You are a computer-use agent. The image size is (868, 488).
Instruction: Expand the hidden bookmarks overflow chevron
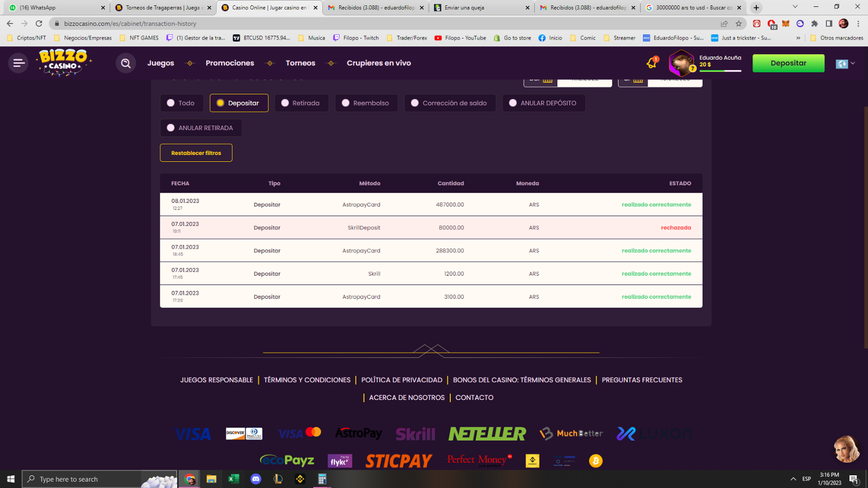(798, 38)
